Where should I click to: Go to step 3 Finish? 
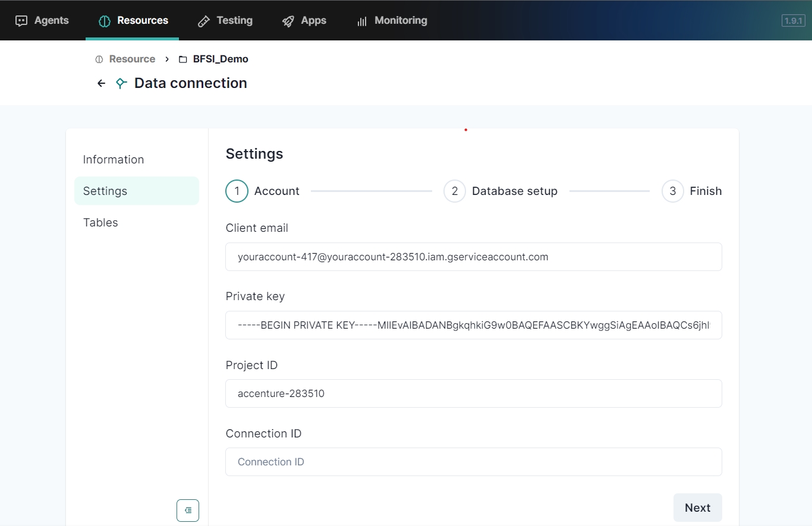click(x=673, y=191)
